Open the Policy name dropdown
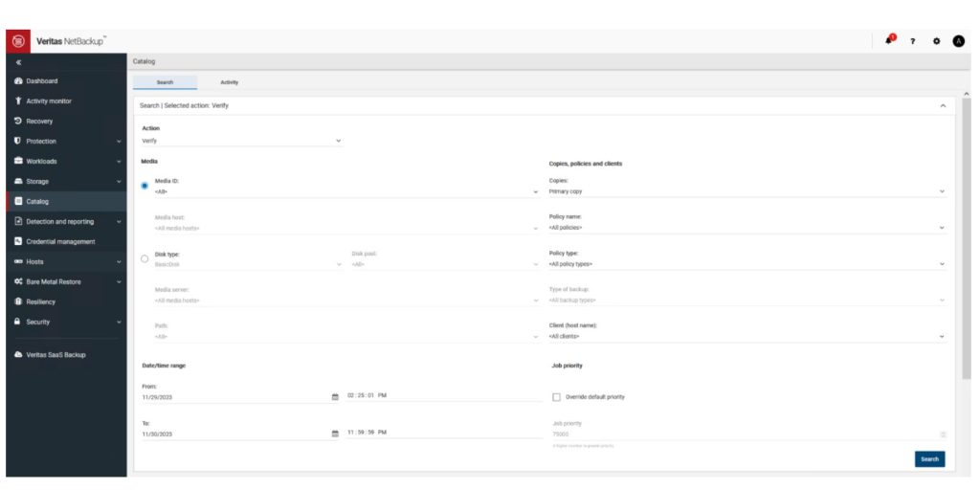The image size is (980, 490). point(747,228)
